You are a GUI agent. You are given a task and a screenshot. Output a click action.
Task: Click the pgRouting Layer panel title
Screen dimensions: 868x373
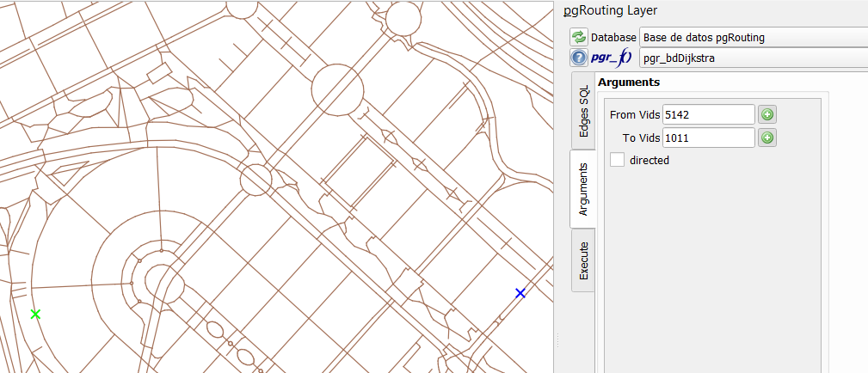(x=610, y=10)
